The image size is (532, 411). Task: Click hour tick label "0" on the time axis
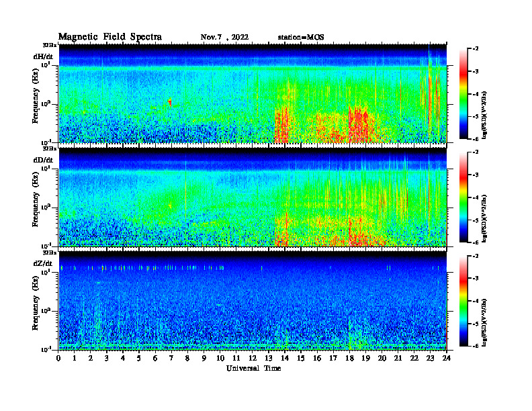point(58,358)
